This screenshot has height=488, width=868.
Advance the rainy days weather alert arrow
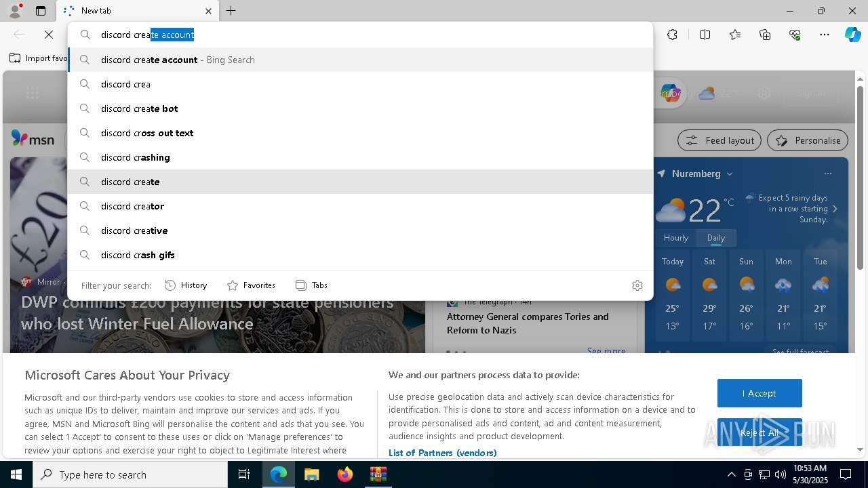[835, 209]
